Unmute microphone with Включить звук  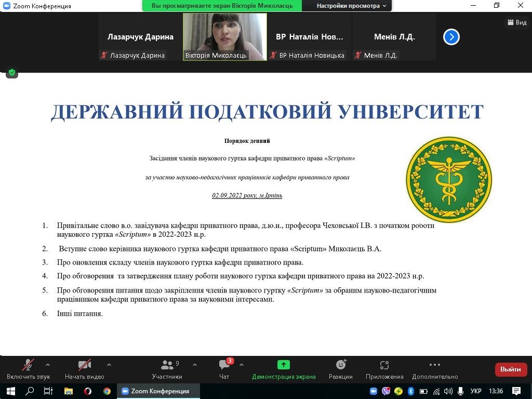point(28,369)
